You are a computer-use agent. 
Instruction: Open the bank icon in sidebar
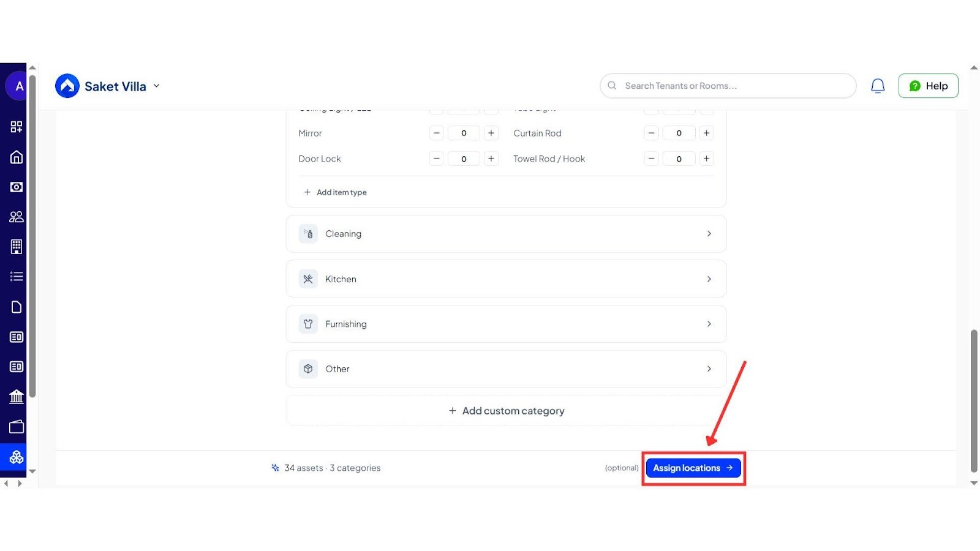click(x=17, y=397)
